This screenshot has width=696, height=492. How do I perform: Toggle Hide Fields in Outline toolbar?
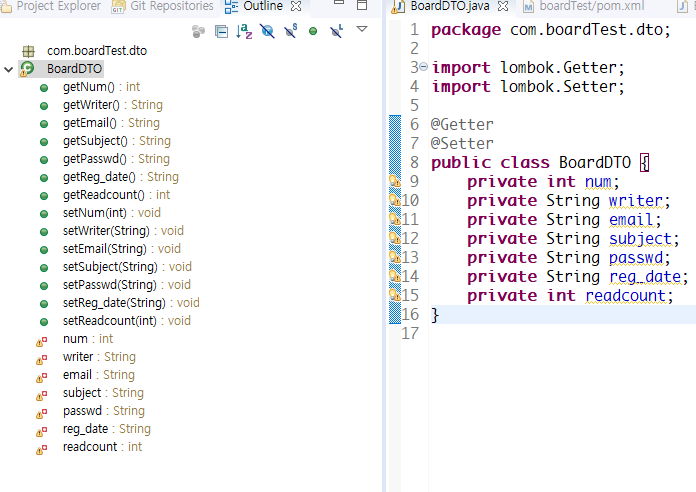point(267,31)
